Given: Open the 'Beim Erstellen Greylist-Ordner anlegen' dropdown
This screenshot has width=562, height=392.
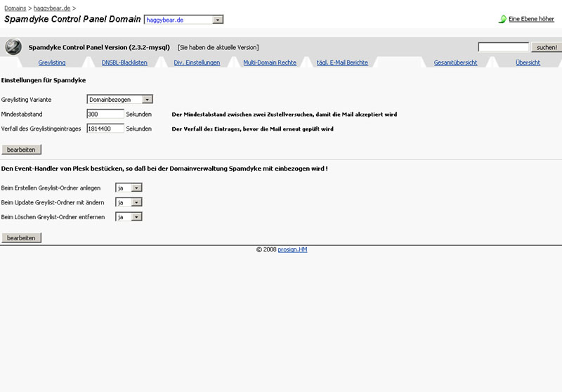Looking at the screenshot, I should [x=129, y=188].
